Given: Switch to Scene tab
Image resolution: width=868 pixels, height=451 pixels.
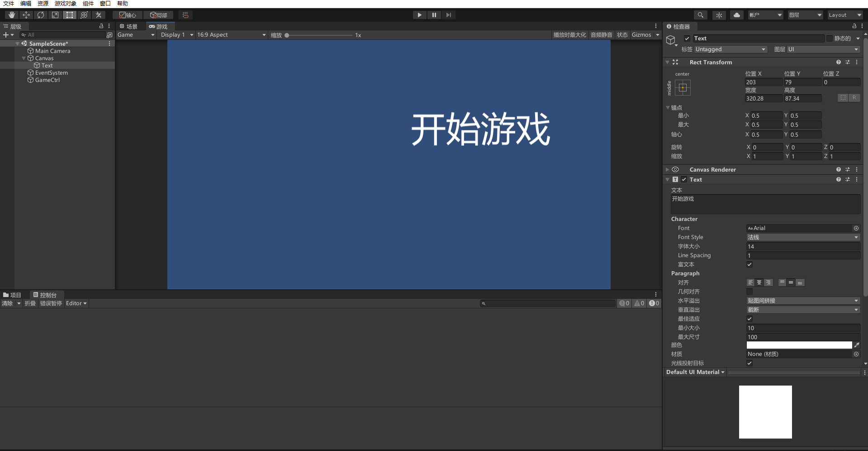Looking at the screenshot, I should pyautogui.click(x=128, y=26).
